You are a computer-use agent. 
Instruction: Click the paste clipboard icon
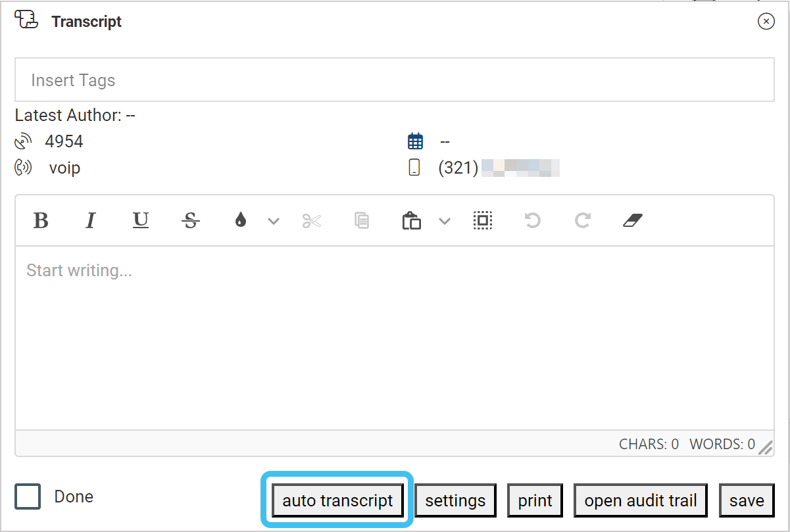[x=412, y=221]
